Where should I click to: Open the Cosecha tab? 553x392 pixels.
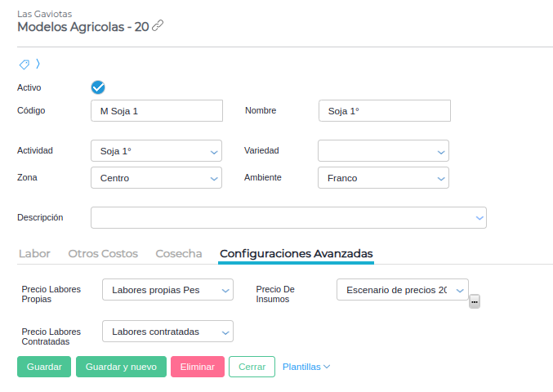[x=179, y=254]
